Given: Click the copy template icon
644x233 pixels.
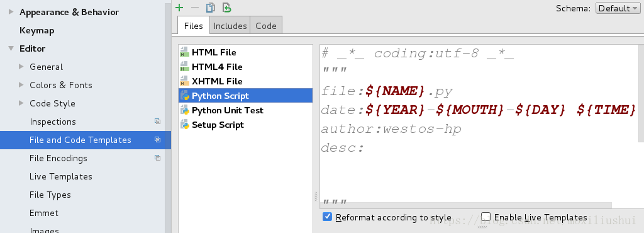Looking at the screenshot, I should (x=210, y=8).
